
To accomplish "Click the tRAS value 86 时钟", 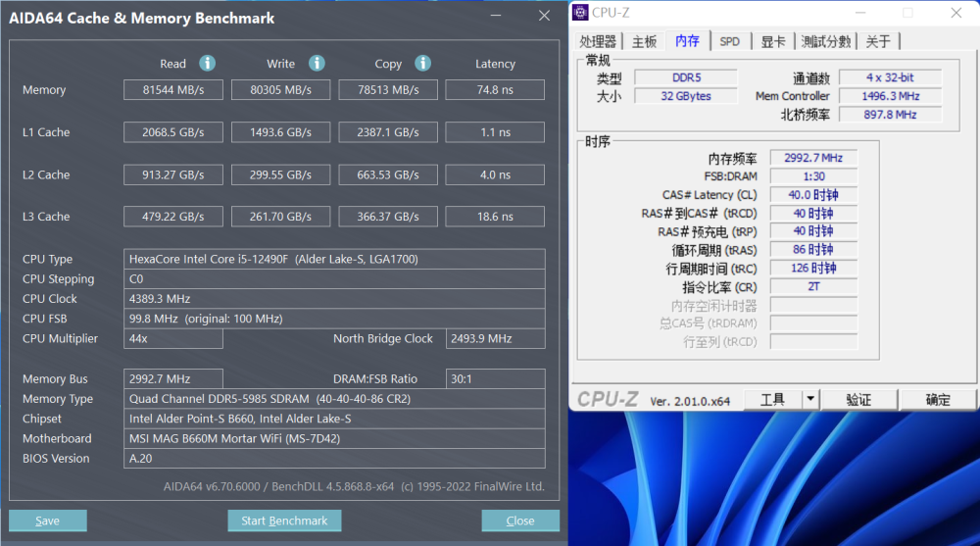I will coord(813,250).
